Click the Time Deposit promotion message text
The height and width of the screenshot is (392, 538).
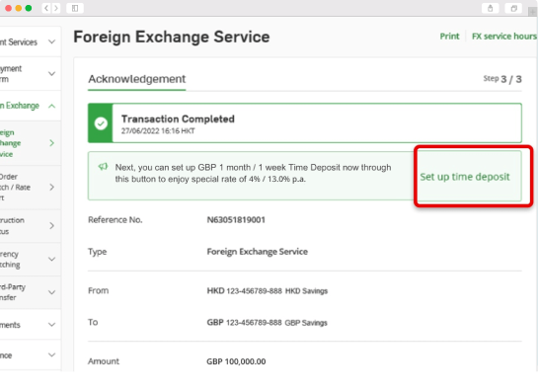coord(253,173)
